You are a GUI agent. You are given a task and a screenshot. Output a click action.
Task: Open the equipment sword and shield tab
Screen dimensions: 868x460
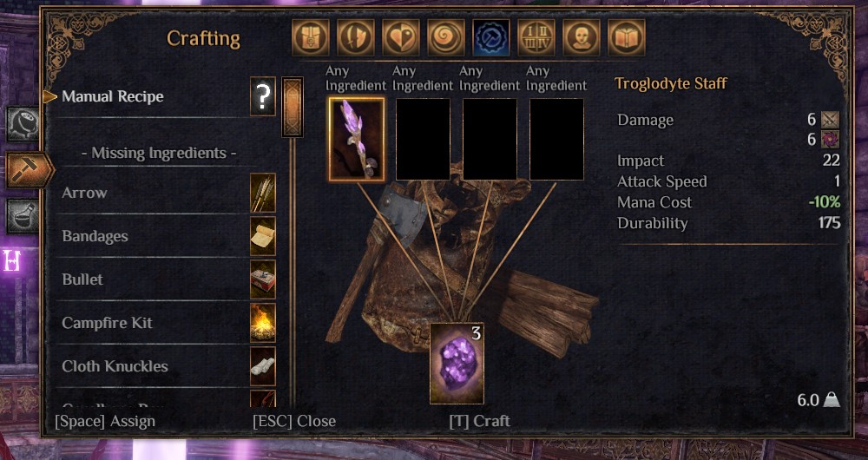[x=355, y=37]
